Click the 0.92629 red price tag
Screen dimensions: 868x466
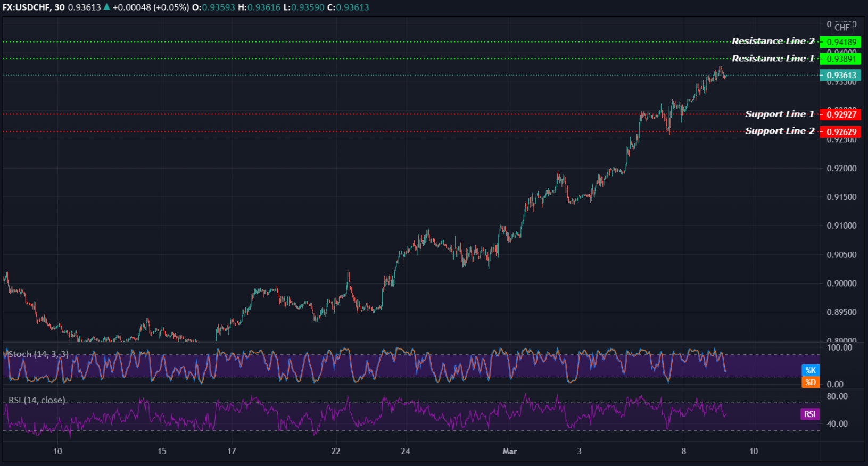840,131
